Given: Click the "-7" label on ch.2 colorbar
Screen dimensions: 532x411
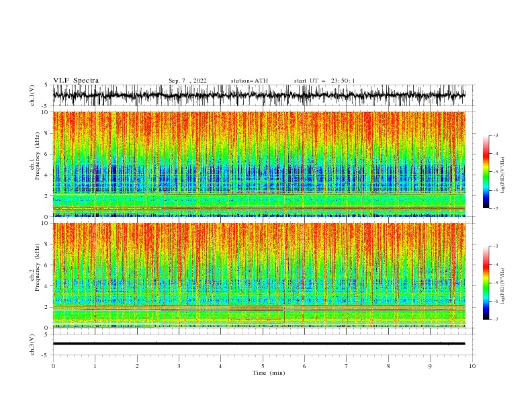Looking at the screenshot, I should (x=496, y=319).
